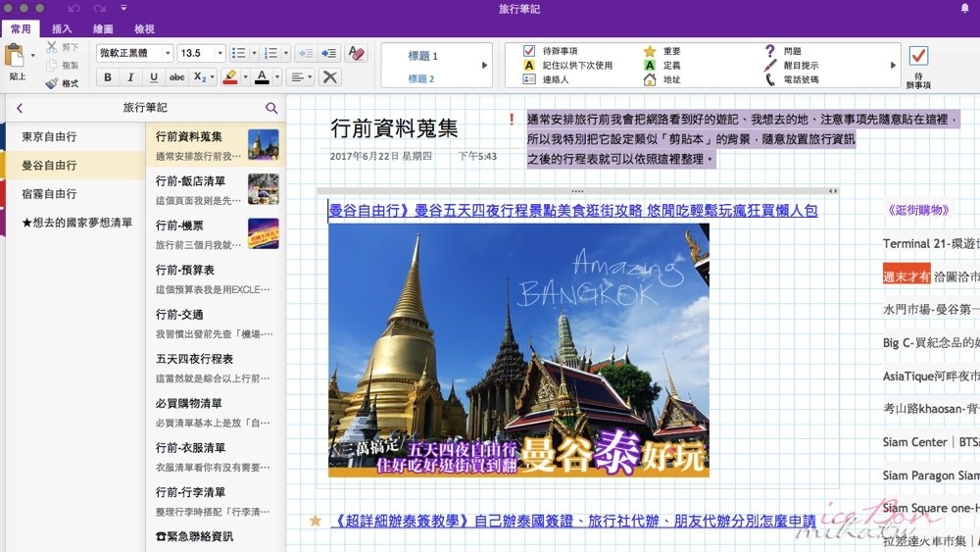Search the notebook with the magnifier icon
The width and height of the screenshot is (980, 552).
(271, 108)
